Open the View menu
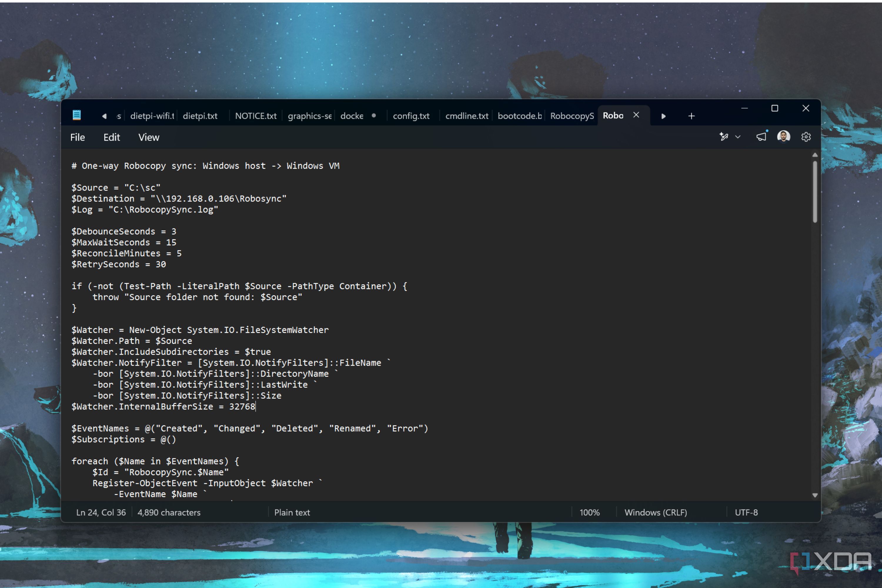Image resolution: width=882 pixels, height=588 pixels. pyautogui.click(x=148, y=137)
